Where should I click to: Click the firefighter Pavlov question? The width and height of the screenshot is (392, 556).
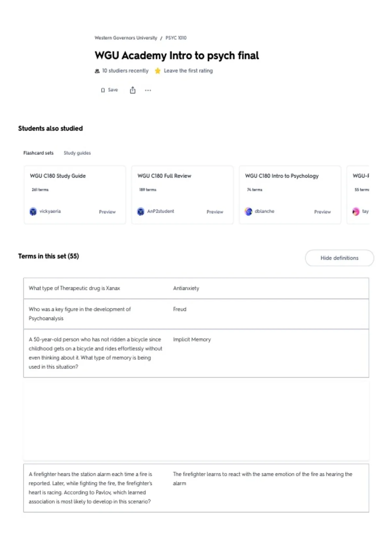pos(90,488)
